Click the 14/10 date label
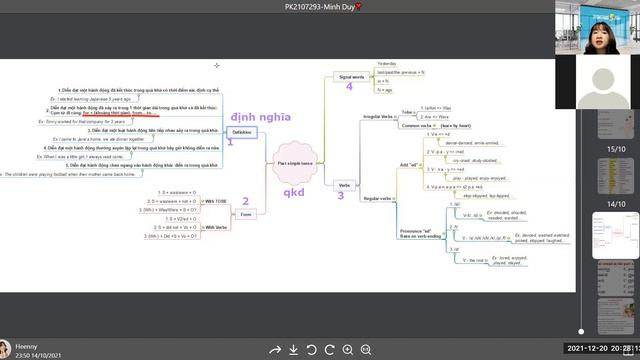 pyautogui.click(x=616, y=204)
